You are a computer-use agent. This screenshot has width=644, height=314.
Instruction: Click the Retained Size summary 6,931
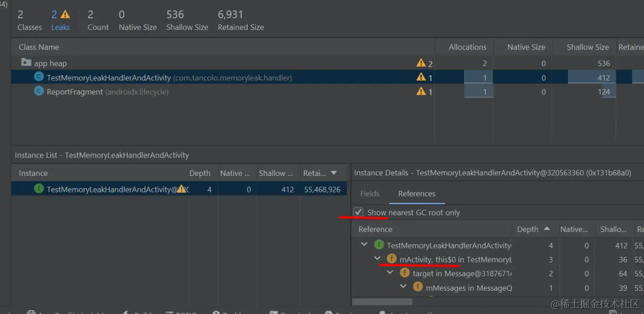(231, 15)
